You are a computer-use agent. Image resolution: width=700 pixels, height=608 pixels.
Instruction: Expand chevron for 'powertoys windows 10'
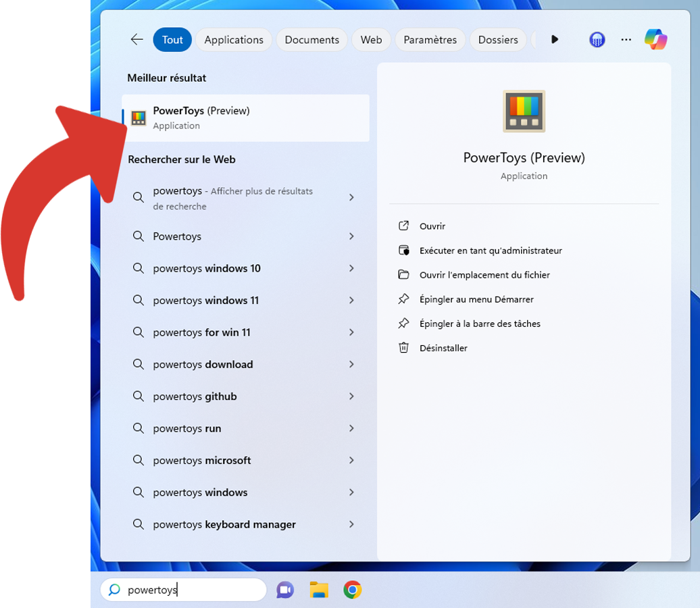tap(352, 268)
